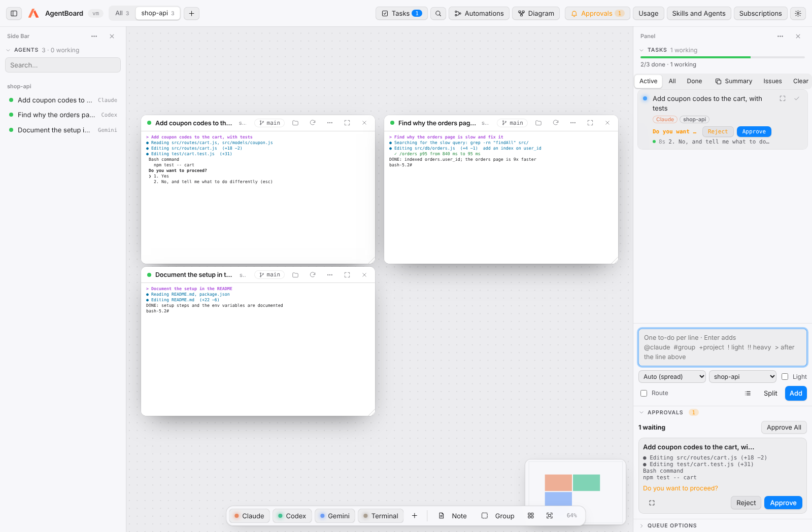The height and width of the screenshot is (532, 812).
Task: Select Document the setup agent in sidebar
Action: (63, 130)
